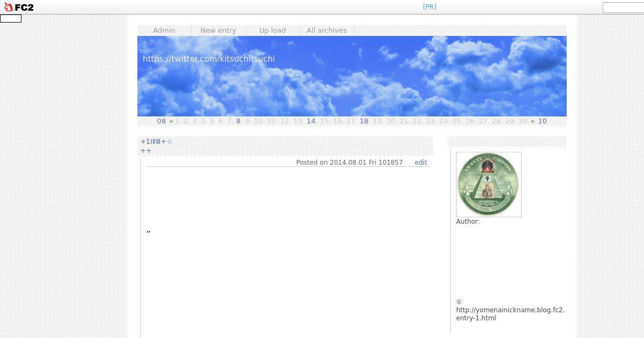
Task: Open the post title link with star
Action: click(157, 142)
